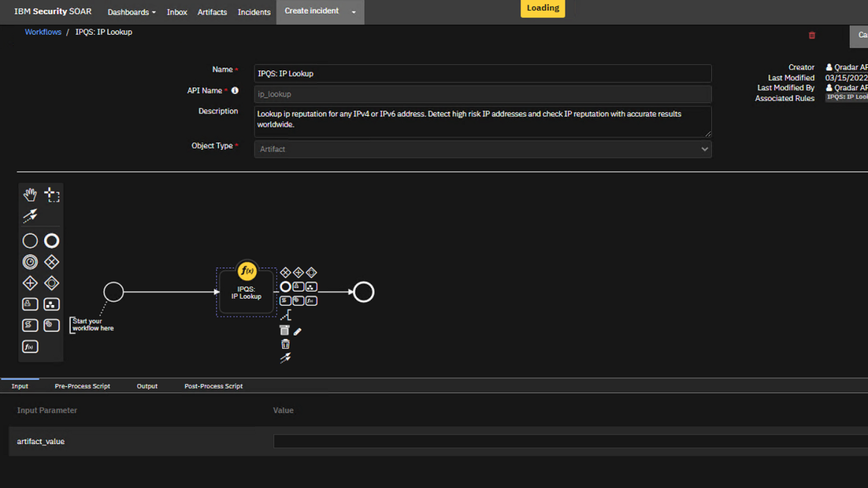Pick the end event shape in the palette
Image resolution: width=868 pixels, height=488 pixels.
pos(52,241)
